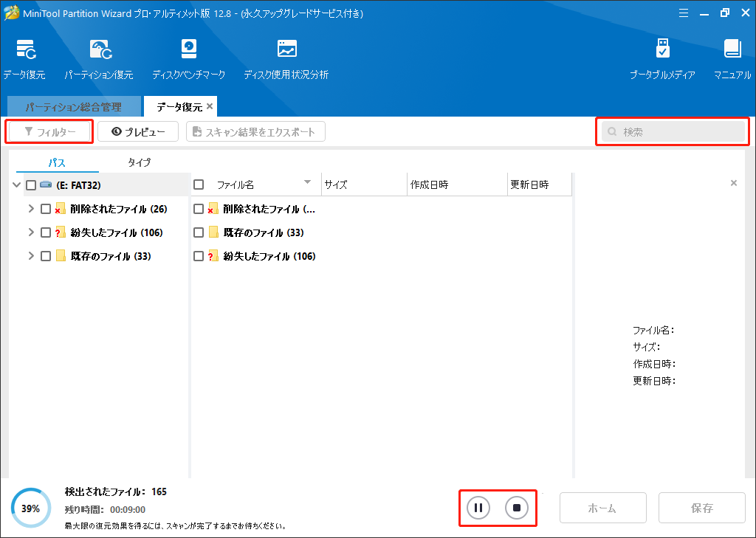This screenshot has width=756, height=538.
Task: Open the 既存のファイル (33) row label in the file list
Action: point(264,232)
